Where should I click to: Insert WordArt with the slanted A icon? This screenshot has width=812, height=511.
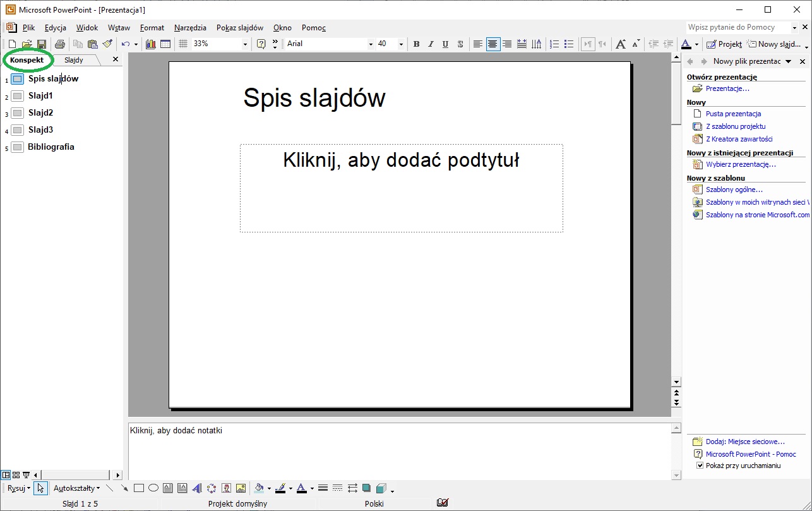pos(197,488)
